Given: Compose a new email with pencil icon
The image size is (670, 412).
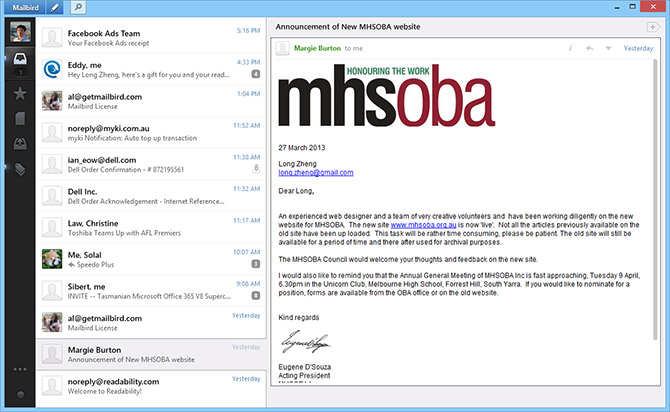Looking at the screenshot, I should tap(55, 8).
